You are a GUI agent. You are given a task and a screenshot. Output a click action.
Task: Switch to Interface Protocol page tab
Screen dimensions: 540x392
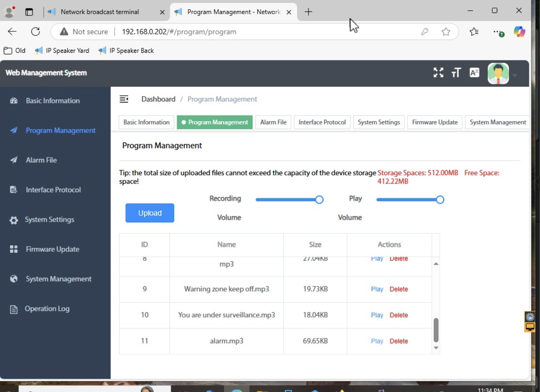coord(322,122)
